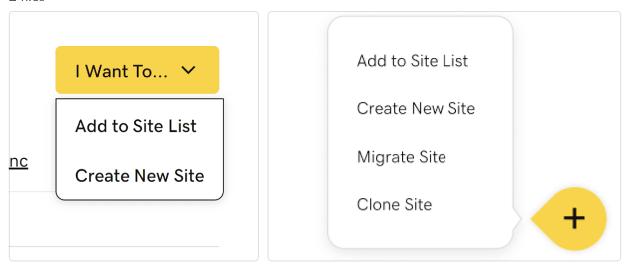
Task: Click the chevron arrow on I Want To
Action: tap(188, 70)
